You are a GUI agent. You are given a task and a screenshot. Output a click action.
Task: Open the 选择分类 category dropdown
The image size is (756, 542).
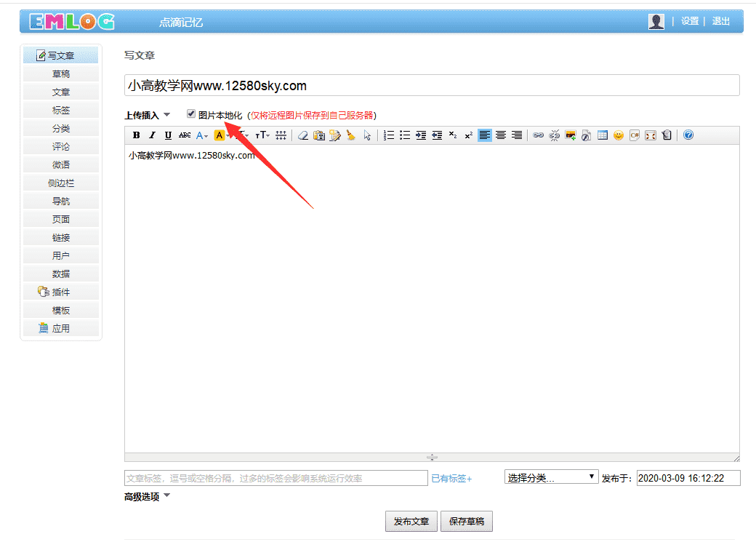click(551, 477)
